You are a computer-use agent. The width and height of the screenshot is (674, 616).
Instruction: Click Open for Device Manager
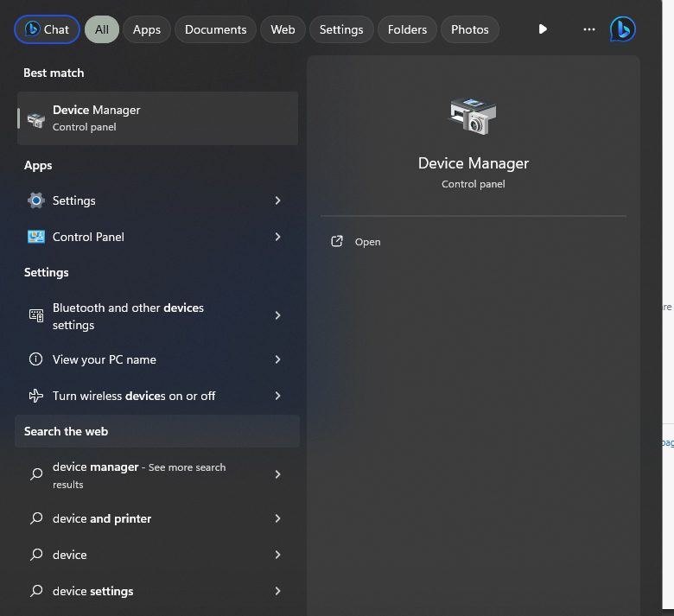pyautogui.click(x=367, y=242)
